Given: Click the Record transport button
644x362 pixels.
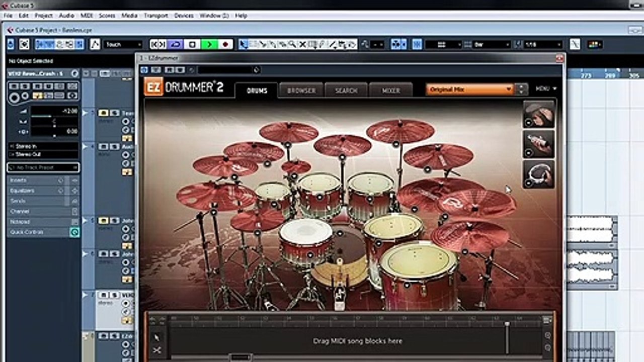Looking at the screenshot, I should point(225,44).
